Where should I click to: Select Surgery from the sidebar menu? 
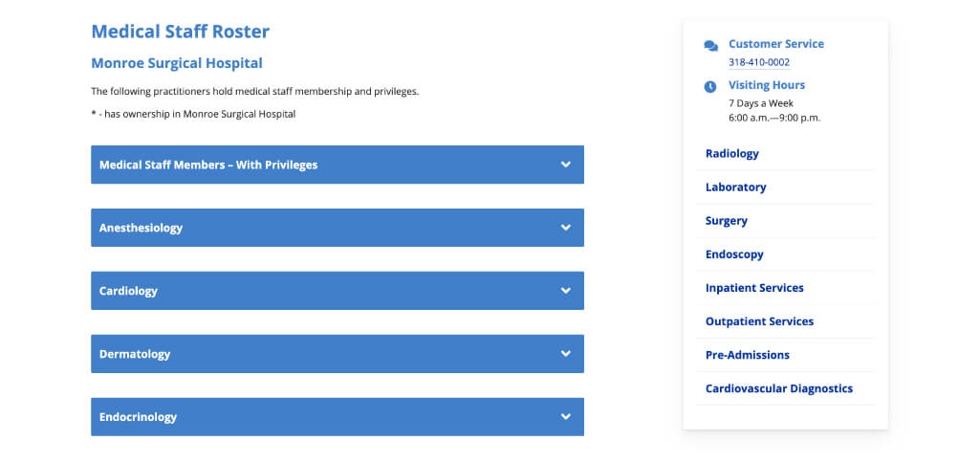727,221
